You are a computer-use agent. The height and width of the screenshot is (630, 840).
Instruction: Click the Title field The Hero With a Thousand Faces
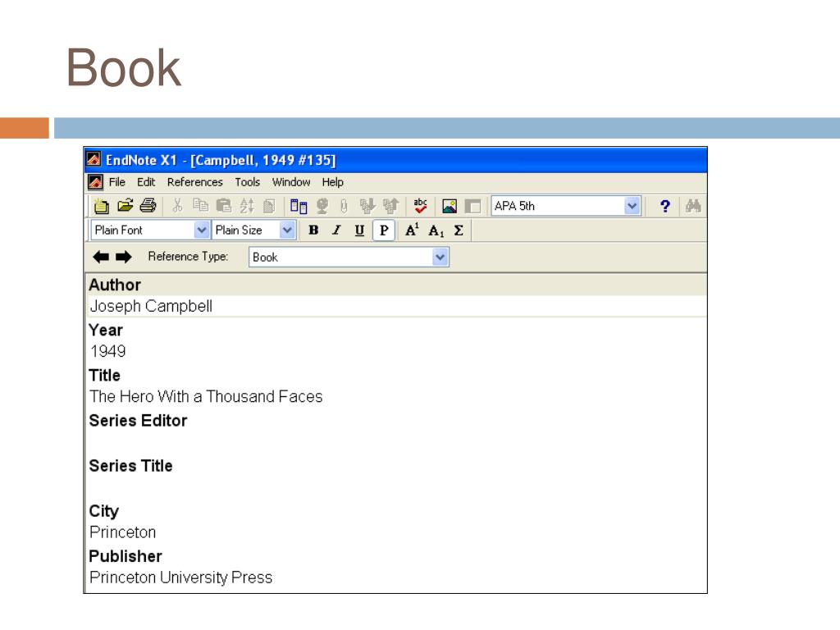pyautogui.click(x=397, y=396)
